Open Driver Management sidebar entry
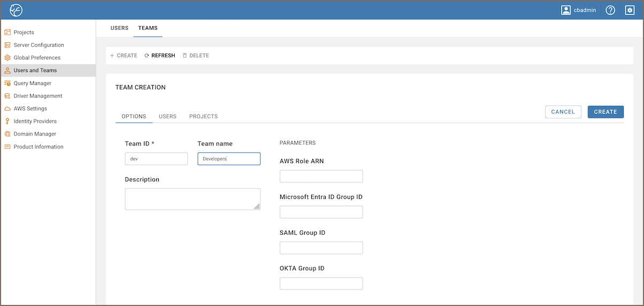Viewport: 644px width, 306px height. click(38, 96)
